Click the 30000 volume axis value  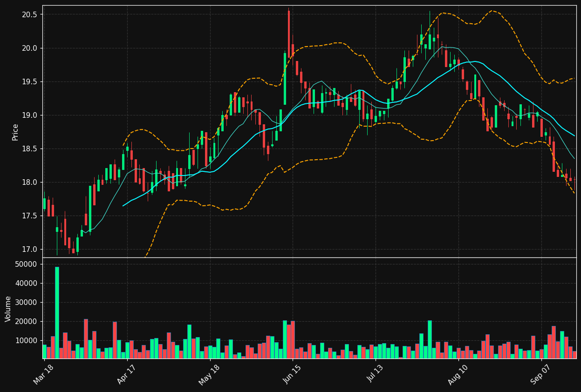[x=27, y=303]
